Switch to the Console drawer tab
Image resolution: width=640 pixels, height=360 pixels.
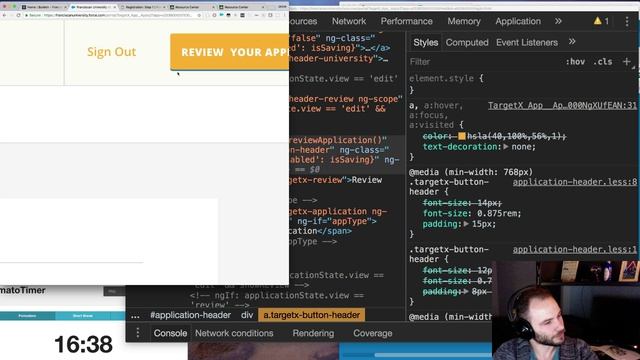(x=170, y=333)
